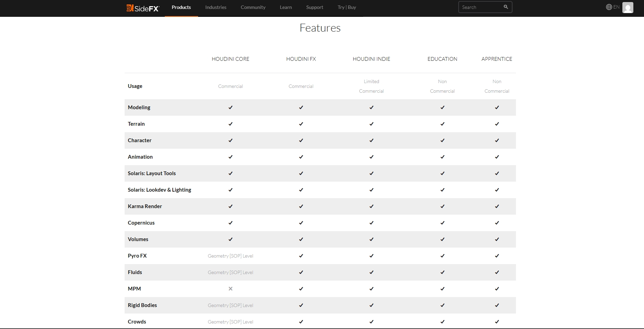Click Fluids Geometry [SOP] Level text
The image size is (644, 329).
click(230, 272)
